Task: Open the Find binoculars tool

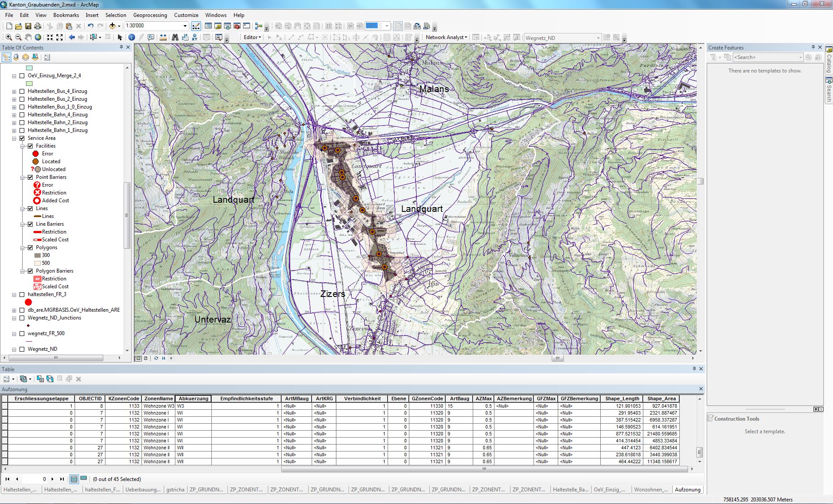Action: click(x=175, y=37)
